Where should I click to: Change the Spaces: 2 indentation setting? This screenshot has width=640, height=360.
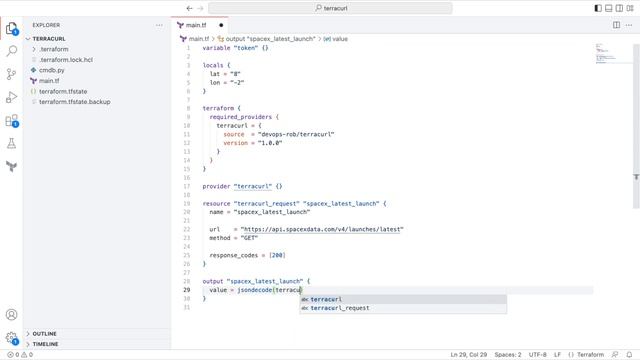[508, 355]
